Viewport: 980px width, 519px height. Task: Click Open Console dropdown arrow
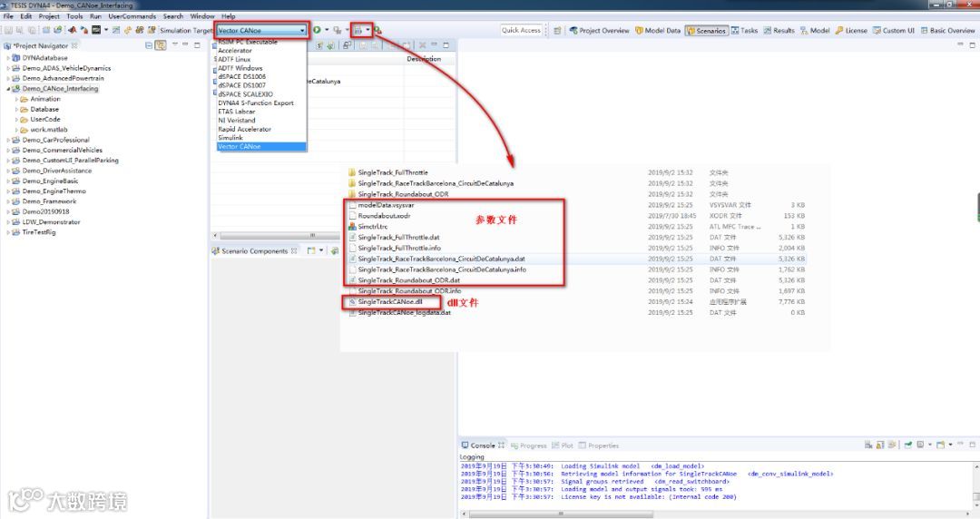coord(950,445)
